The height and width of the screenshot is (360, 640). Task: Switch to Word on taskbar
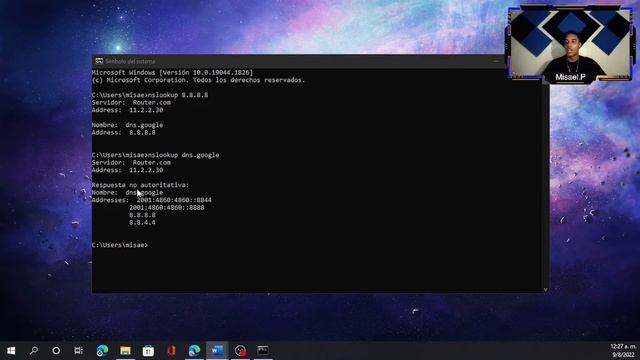pos(217,350)
